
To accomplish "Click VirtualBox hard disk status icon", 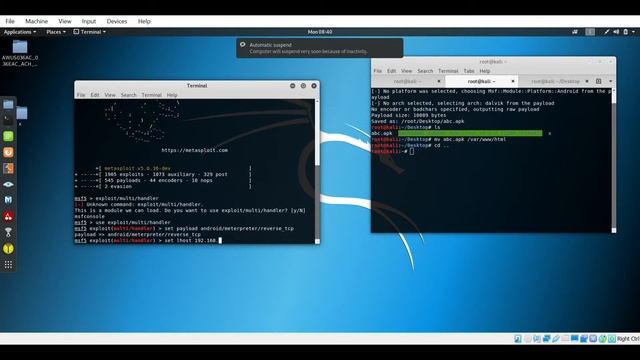I will pyautogui.click(x=518, y=339).
